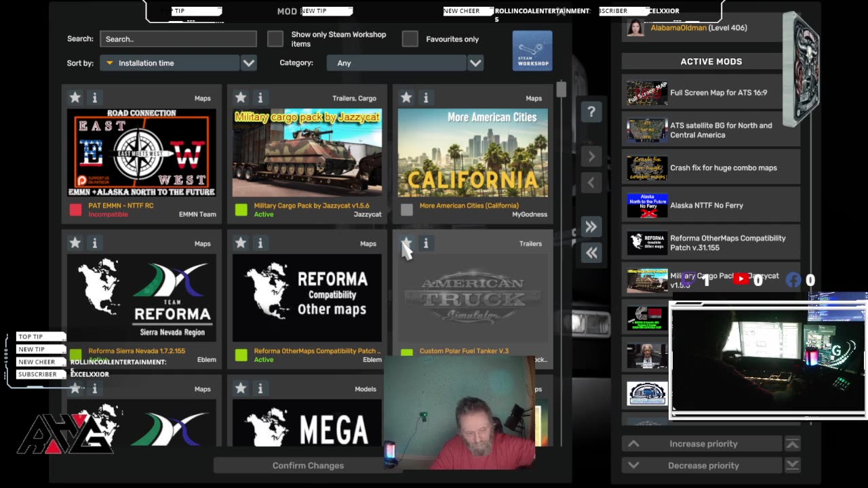Select Reforma Compatibility Other maps thumbnail
The width and height of the screenshot is (868, 488).
(x=307, y=298)
